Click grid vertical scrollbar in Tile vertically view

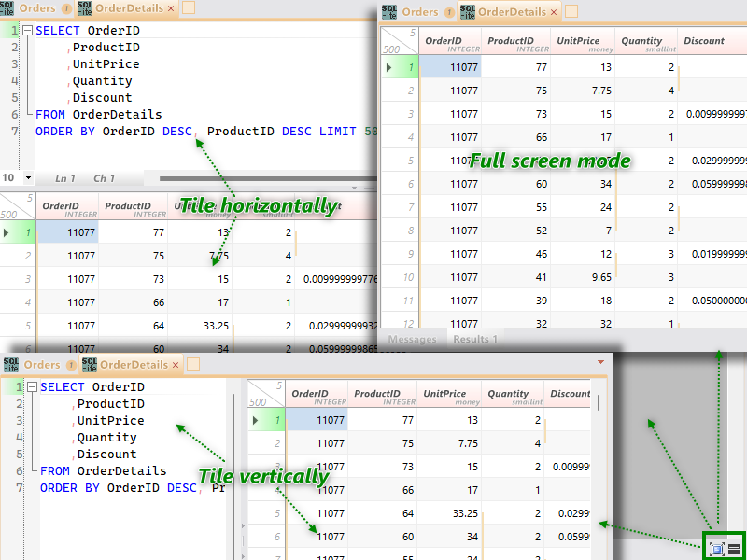599,403
